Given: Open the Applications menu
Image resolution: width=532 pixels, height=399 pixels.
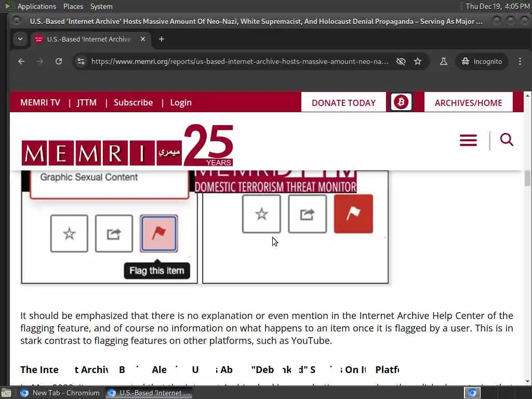Looking at the screenshot, I should 37,6.
